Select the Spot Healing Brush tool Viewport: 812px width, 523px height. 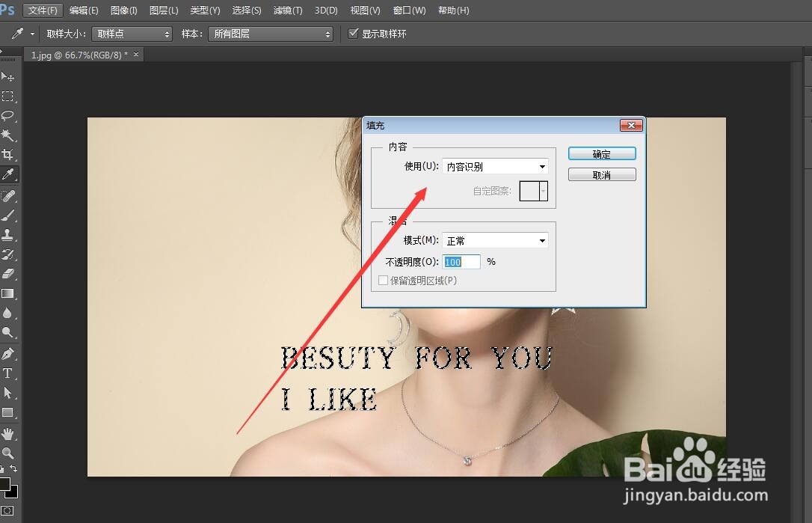tap(7, 196)
